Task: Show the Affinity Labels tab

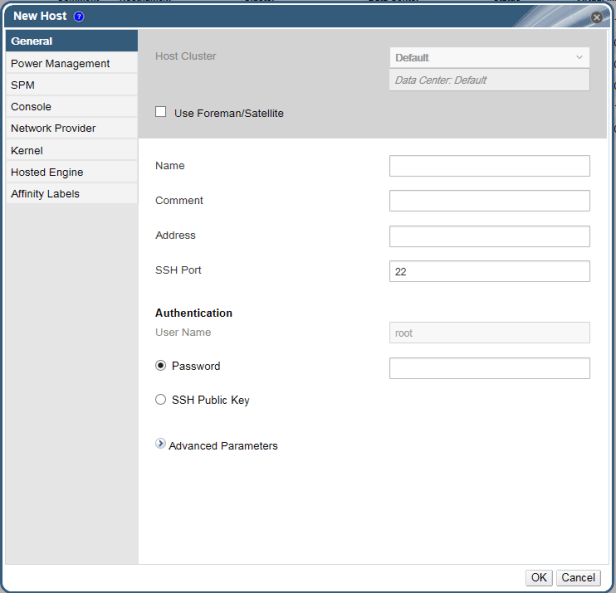Action: pyautogui.click(x=71, y=194)
